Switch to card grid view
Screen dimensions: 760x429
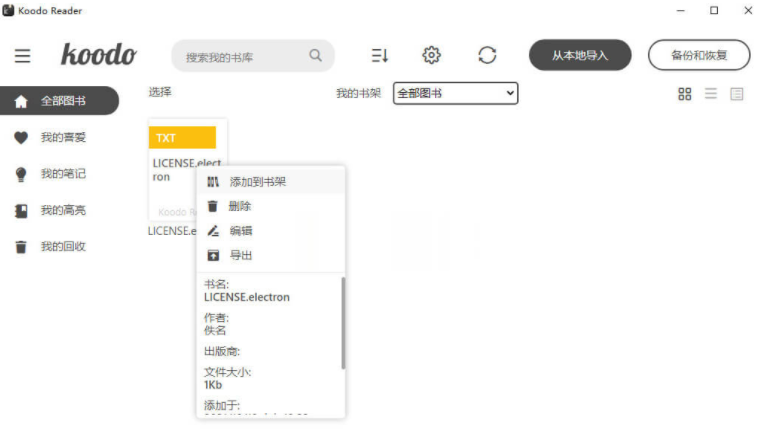click(685, 94)
